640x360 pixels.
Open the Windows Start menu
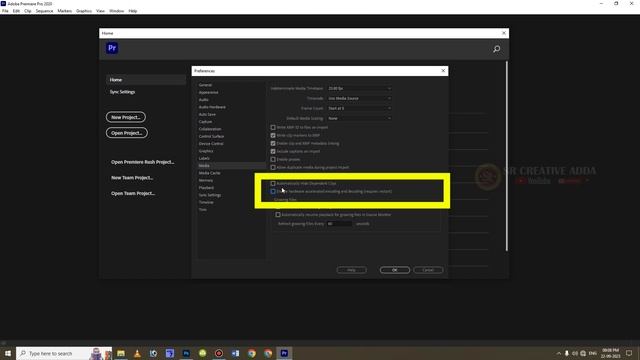tap(8, 353)
